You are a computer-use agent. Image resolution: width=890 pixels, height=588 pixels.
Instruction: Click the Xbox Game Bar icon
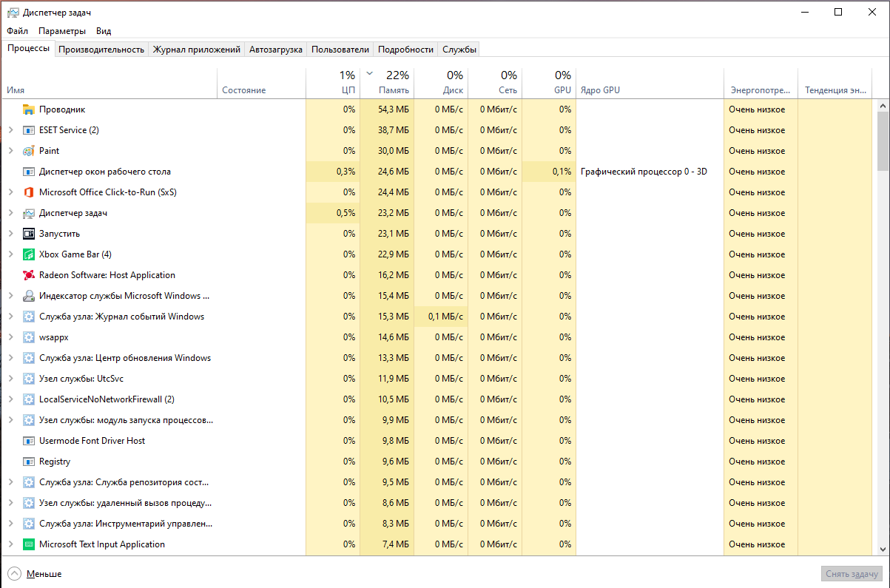point(29,254)
